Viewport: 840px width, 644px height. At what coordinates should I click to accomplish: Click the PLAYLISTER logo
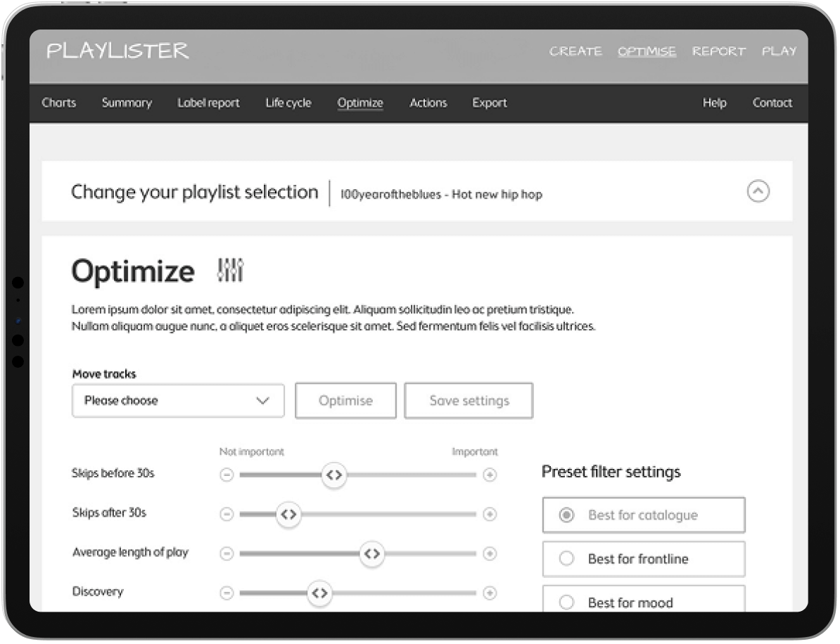pyautogui.click(x=117, y=51)
